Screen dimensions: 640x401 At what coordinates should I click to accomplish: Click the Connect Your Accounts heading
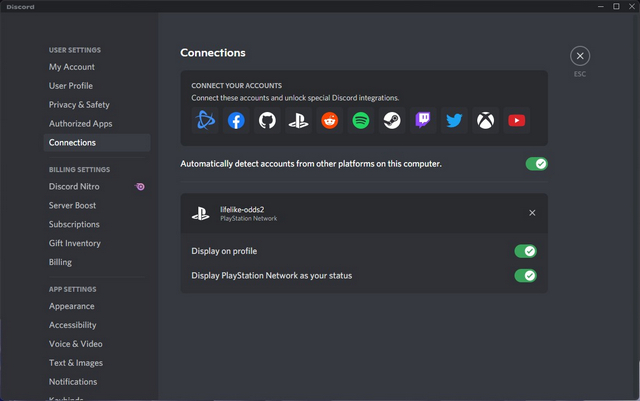tap(236, 85)
